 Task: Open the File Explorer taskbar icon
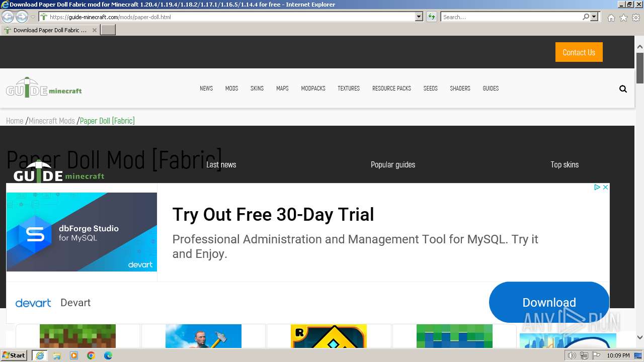coord(57,355)
